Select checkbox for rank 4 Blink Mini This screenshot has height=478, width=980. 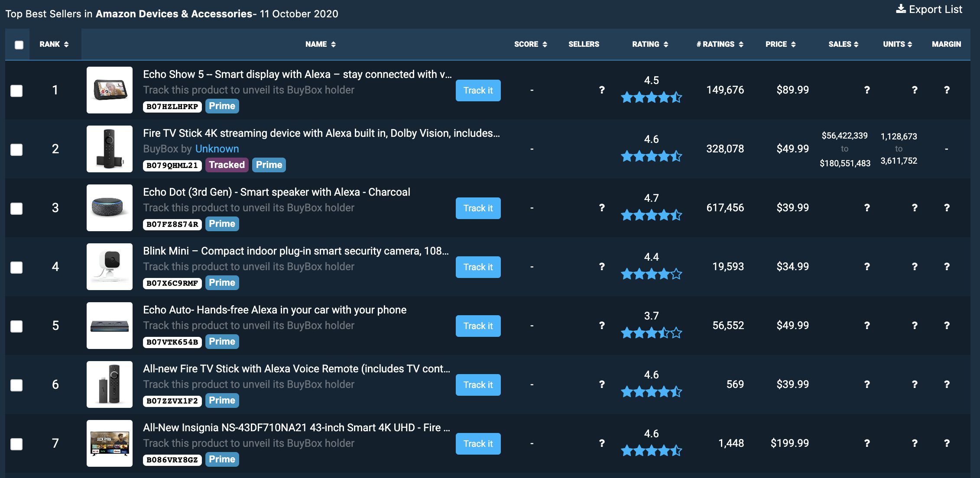16,268
